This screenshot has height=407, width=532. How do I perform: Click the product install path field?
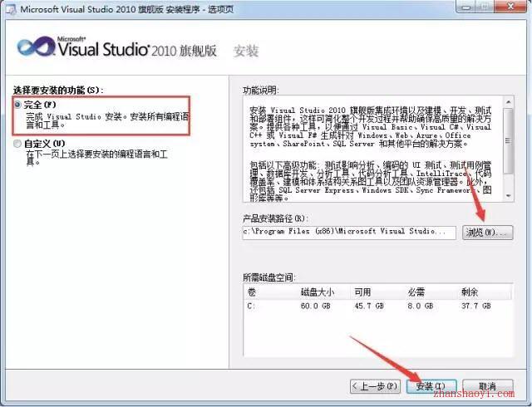[x=349, y=233]
